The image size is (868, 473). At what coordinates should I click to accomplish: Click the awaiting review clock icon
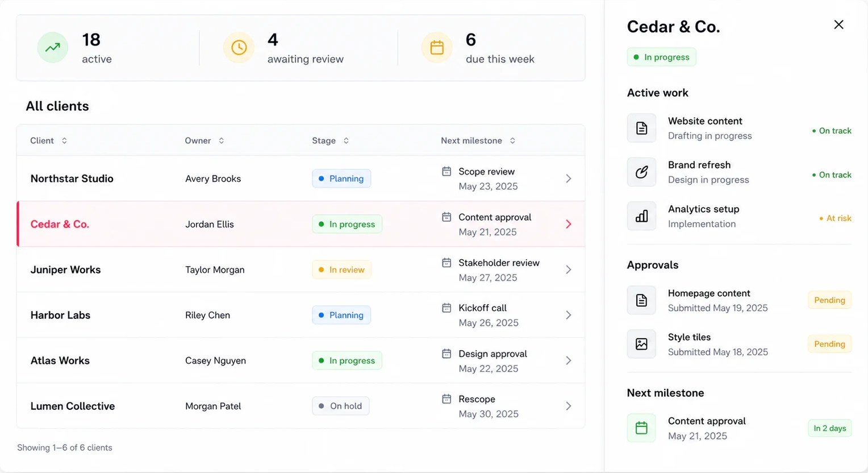point(239,48)
